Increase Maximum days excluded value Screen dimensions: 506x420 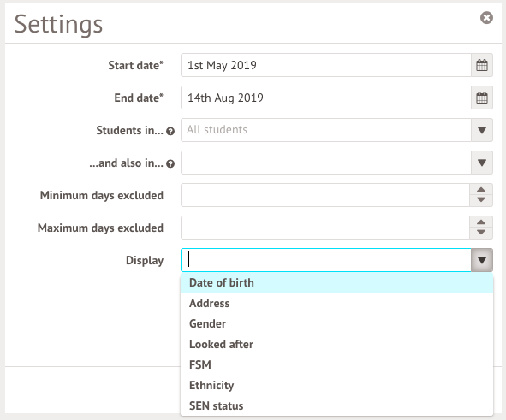[481, 222]
